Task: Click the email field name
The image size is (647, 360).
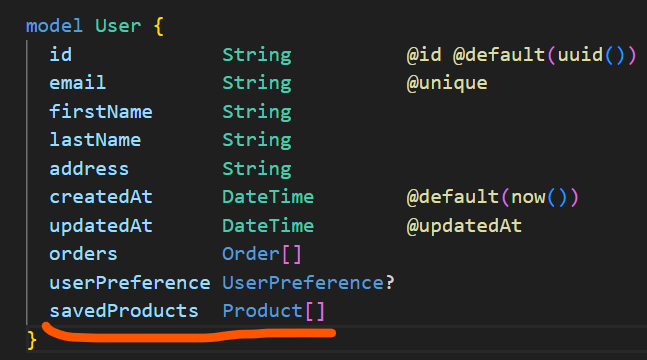Action: tap(78, 83)
